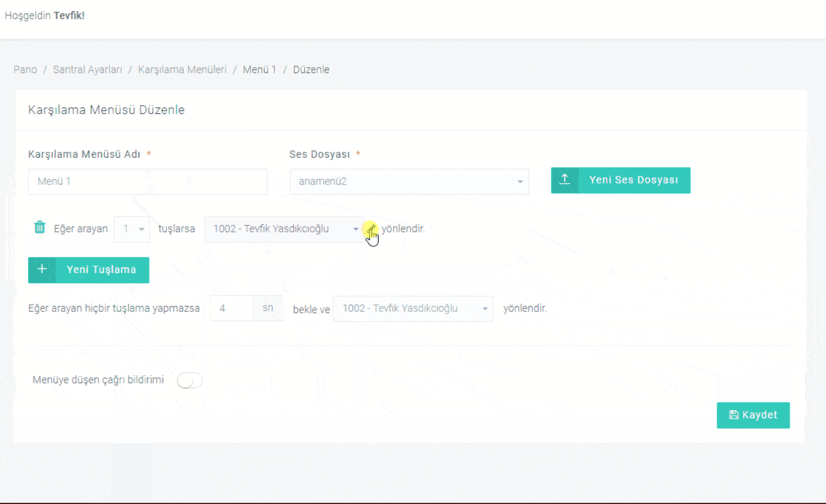
Task: Go to Pano breadcrumb
Action: point(25,69)
